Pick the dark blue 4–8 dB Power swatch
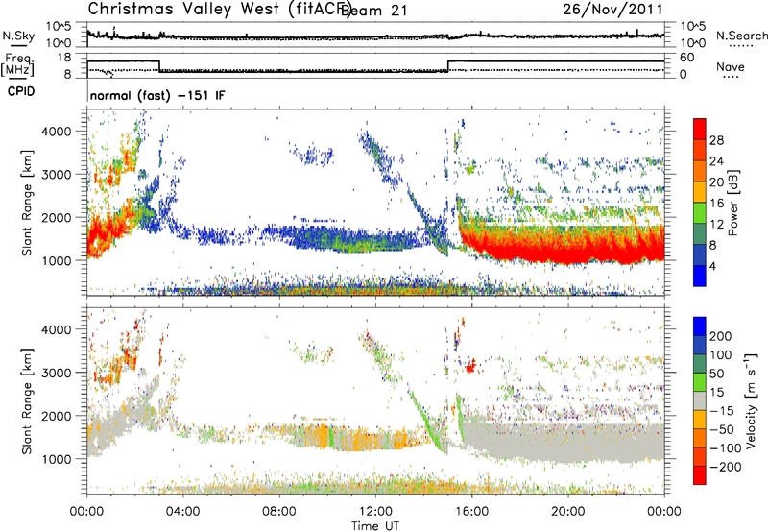This screenshot has width=768, height=532. pos(700,254)
